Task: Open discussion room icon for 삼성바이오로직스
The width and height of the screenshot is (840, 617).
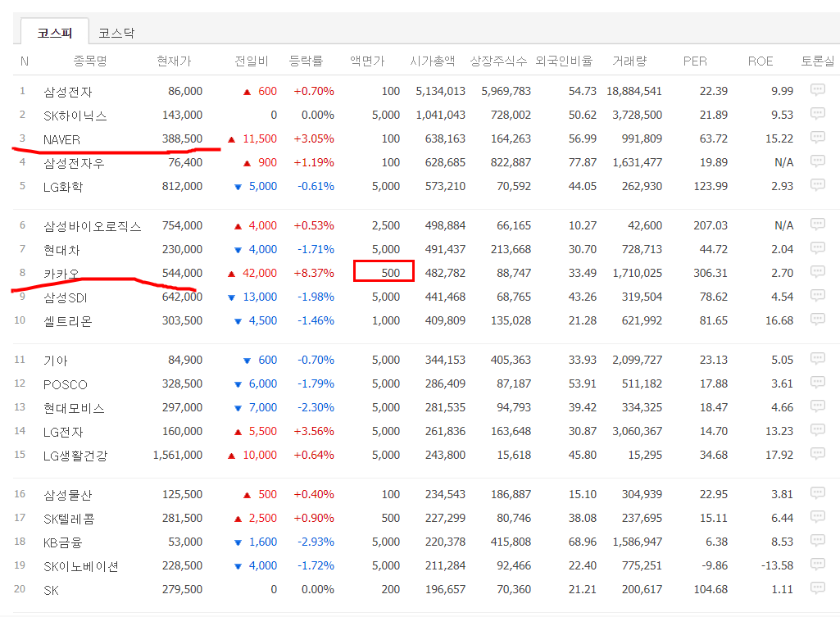Action: pyautogui.click(x=818, y=224)
